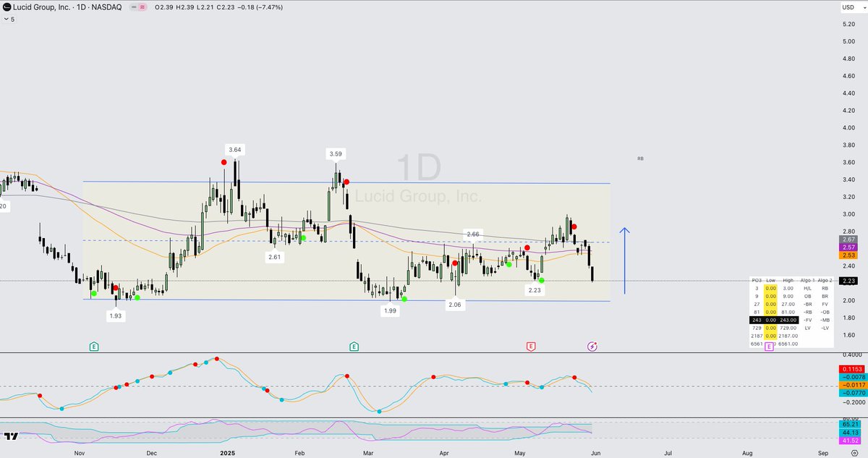Click the 2.23 label below the May candles
Viewport: 868px width, 458px height.
(x=534, y=290)
